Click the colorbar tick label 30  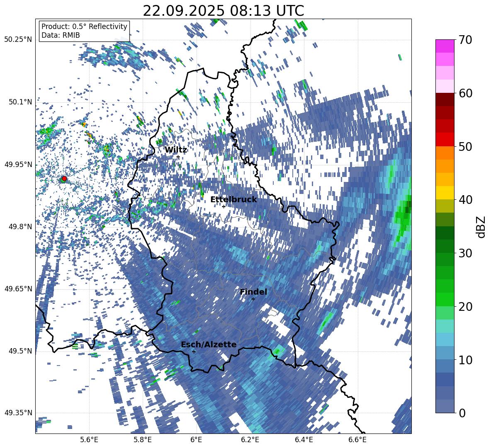tap(465, 253)
